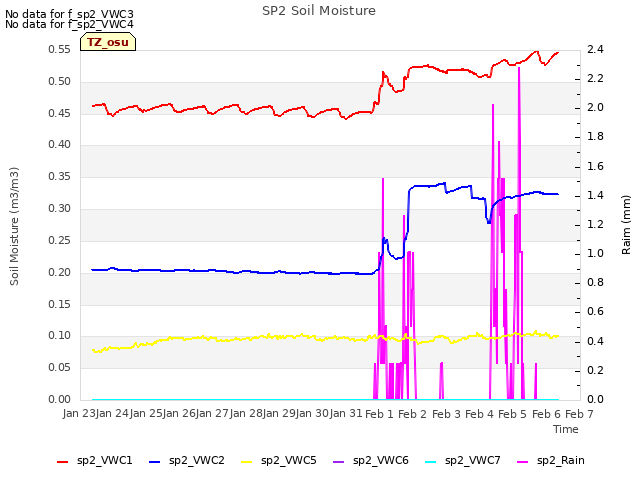Viewport: 640px width, 480px height.
Task: Click the 0.20 soil moisture tick label
Action: tap(60, 272)
